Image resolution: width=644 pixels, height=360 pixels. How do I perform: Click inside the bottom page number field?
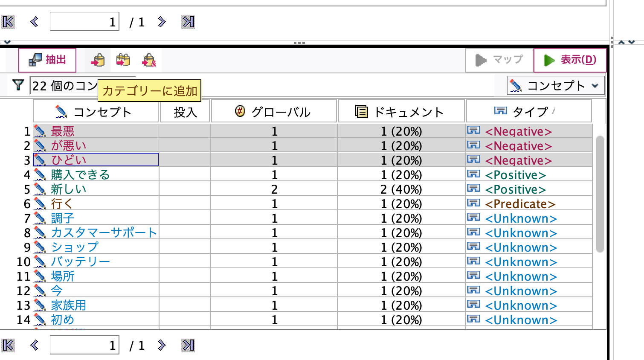click(84, 345)
